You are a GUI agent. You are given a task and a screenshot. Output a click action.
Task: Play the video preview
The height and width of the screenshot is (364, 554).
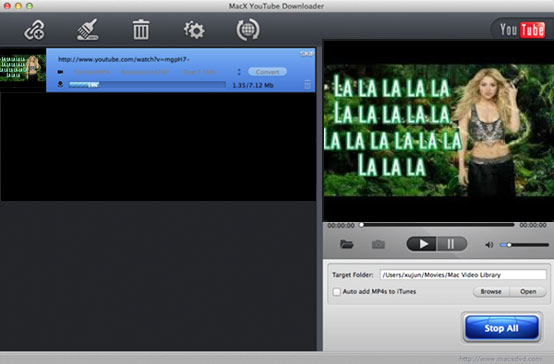pos(422,244)
